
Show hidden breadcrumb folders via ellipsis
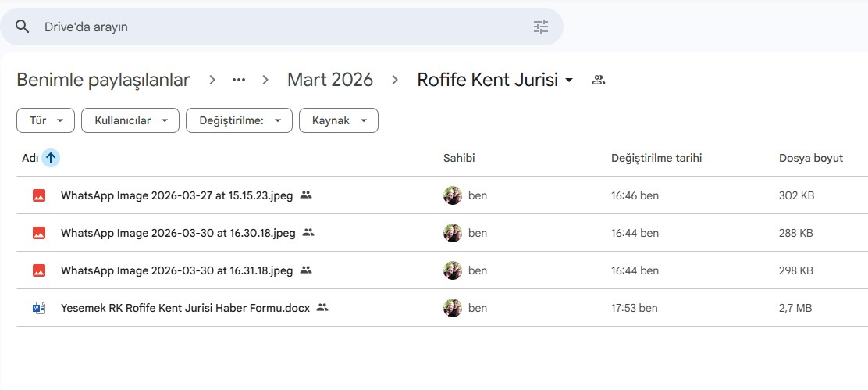[239, 80]
